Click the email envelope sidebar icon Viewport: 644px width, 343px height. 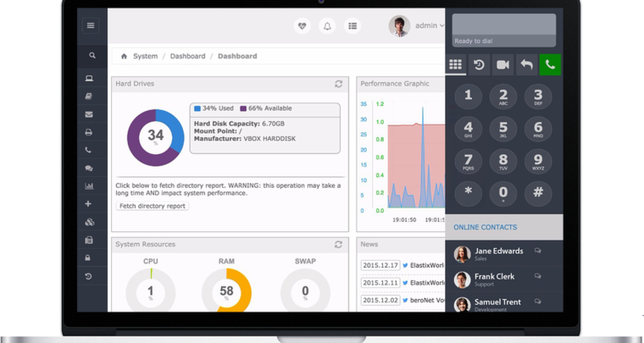[x=89, y=114]
